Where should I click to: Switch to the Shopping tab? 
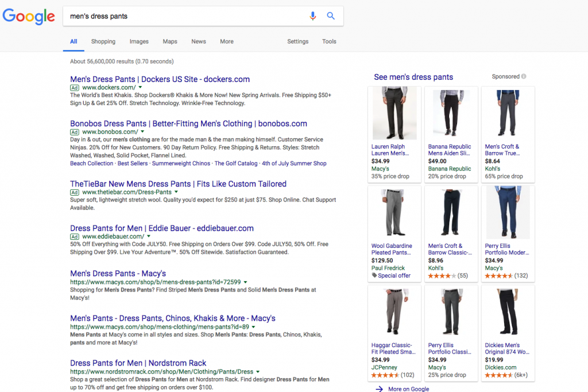pyautogui.click(x=103, y=41)
